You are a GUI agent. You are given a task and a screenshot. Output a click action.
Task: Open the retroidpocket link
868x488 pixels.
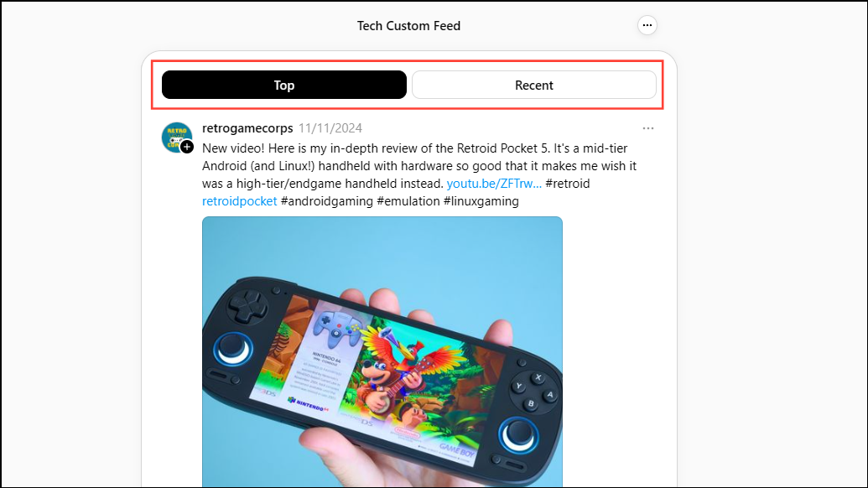pos(239,201)
